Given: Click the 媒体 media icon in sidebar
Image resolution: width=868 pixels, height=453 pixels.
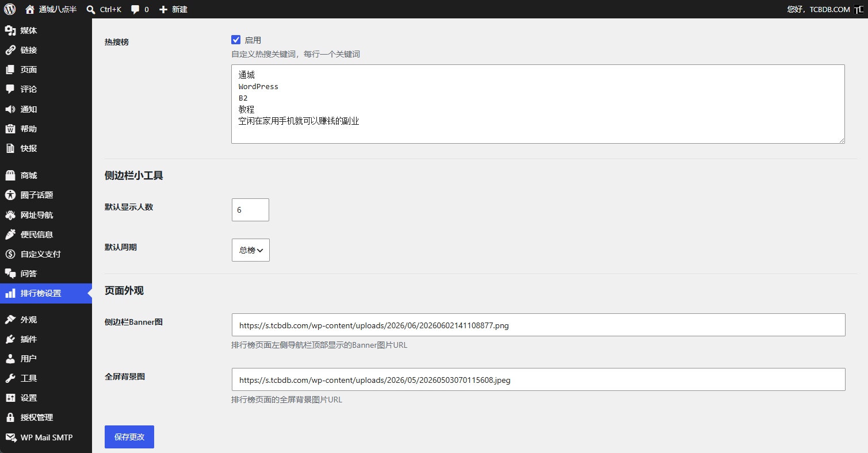Looking at the screenshot, I should click(10, 30).
